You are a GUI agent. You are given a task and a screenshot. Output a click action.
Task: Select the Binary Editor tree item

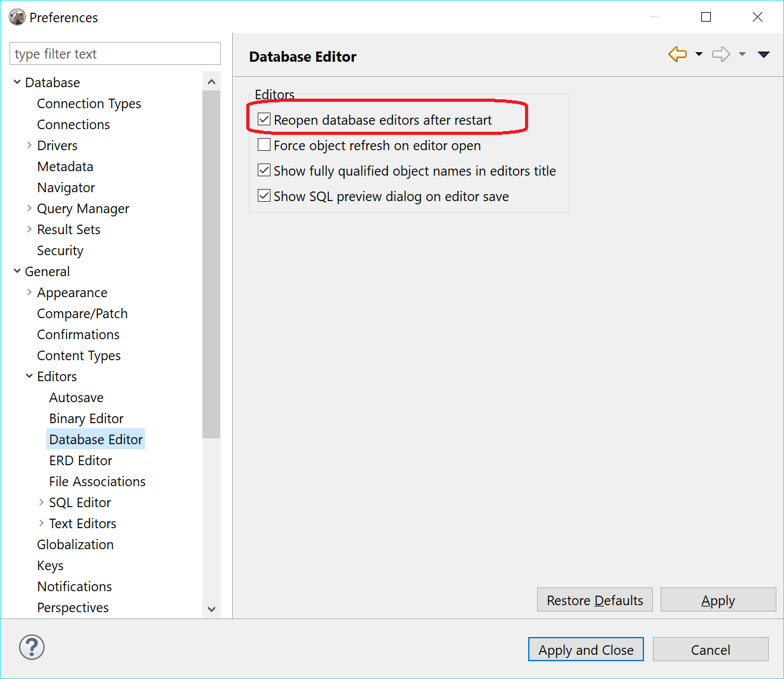tap(86, 418)
